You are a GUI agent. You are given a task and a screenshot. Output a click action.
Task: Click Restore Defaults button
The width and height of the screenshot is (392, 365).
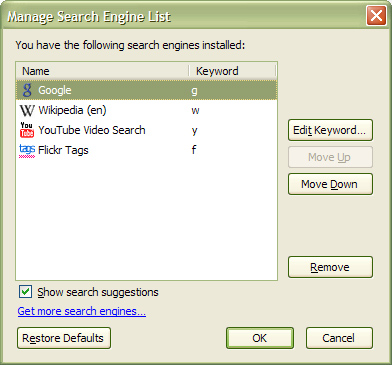(x=64, y=338)
